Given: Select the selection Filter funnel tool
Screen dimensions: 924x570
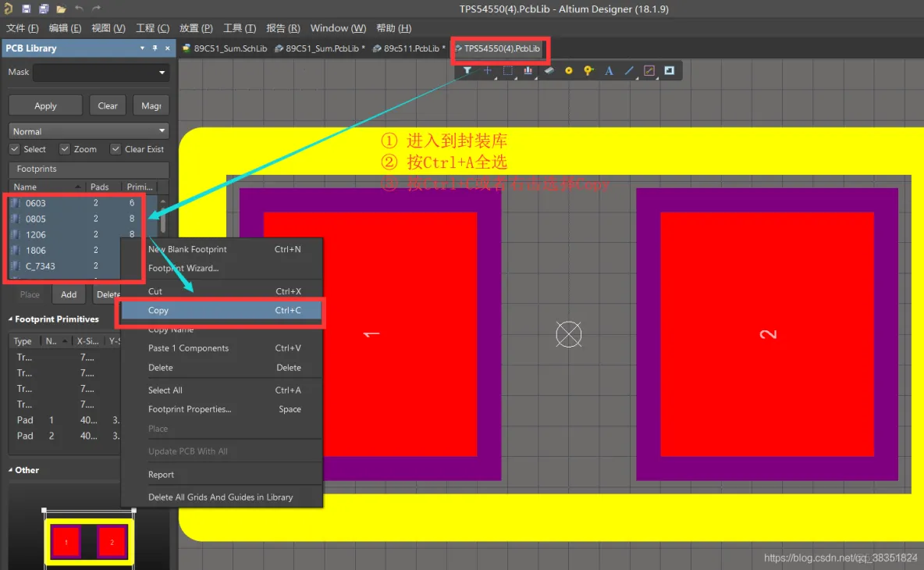Looking at the screenshot, I should point(467,71).
